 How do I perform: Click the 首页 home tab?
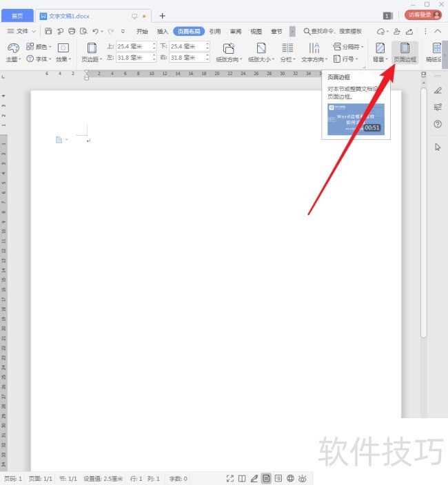[x=17, y=15]
